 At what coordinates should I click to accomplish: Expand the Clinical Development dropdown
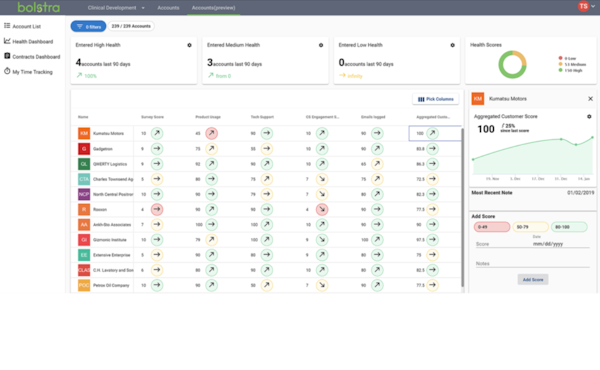116,8
